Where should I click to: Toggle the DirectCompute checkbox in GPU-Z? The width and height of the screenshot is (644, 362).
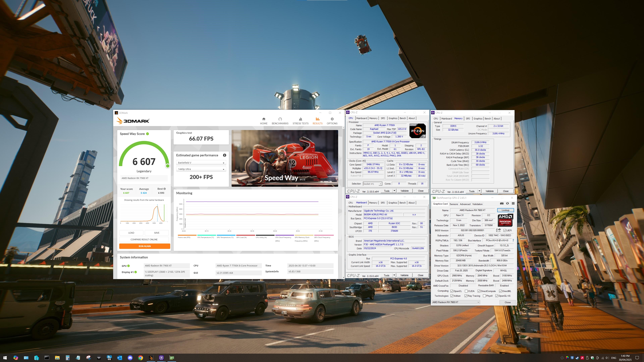(x=479, y=291)
